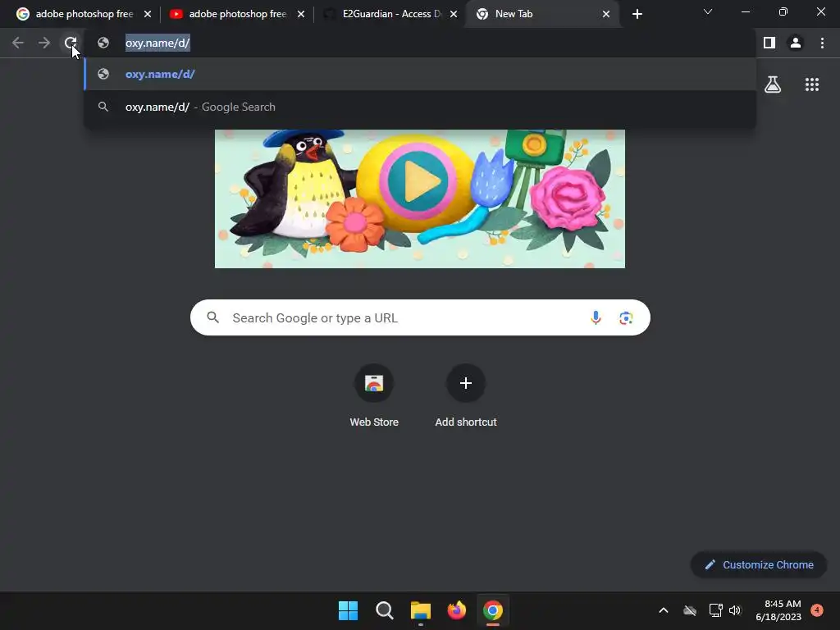
Task: Open File Explorer from taskbar
Action: tap(421, 610)
